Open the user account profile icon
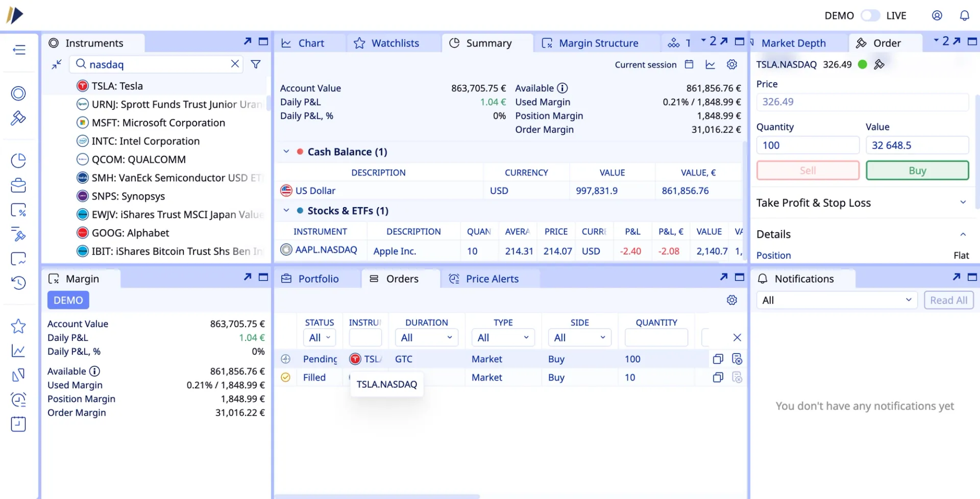980x499 pixels. point(937,15)
